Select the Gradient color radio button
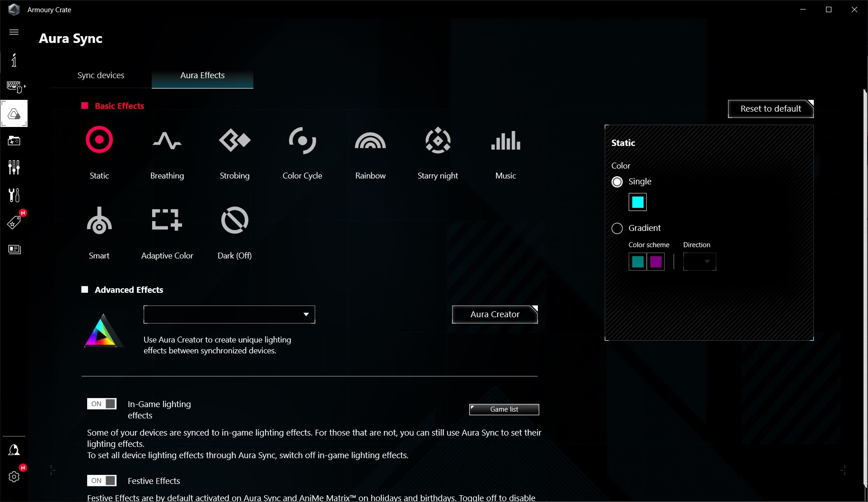Screen dimensions: 868x502 617,228
